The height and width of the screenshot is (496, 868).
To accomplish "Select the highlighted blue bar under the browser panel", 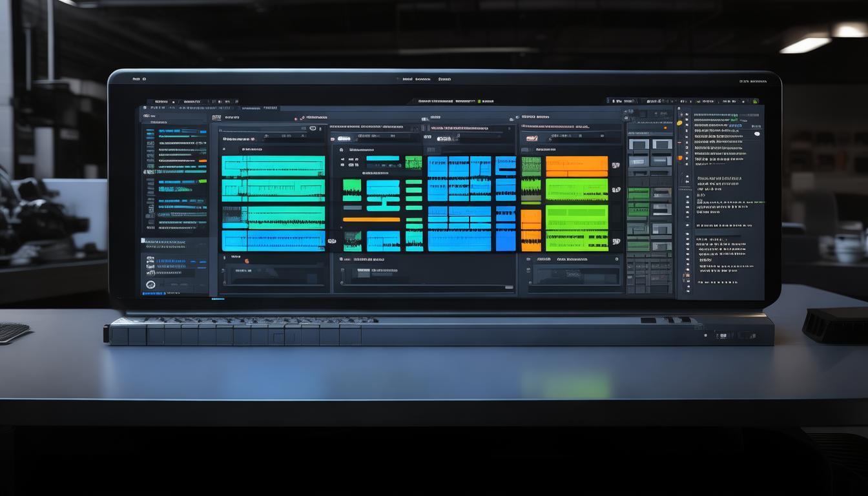I will pyautogui.click(x=218, y=298).
